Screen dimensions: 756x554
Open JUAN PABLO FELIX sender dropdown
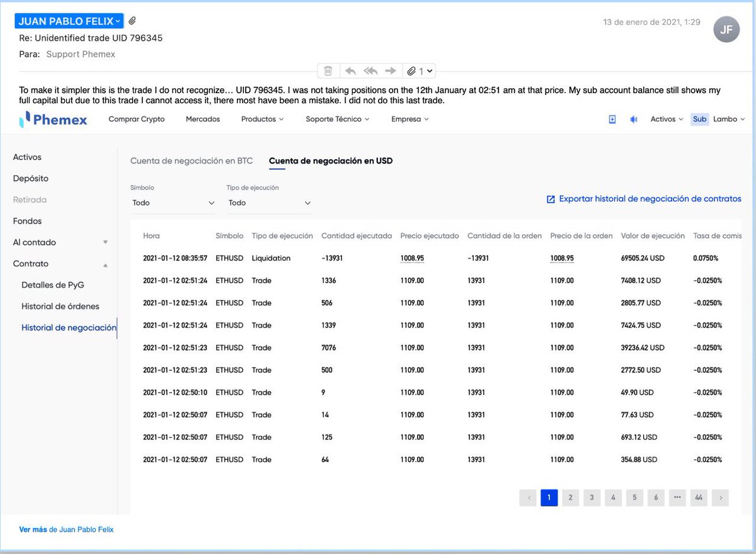tap(69, 21)
